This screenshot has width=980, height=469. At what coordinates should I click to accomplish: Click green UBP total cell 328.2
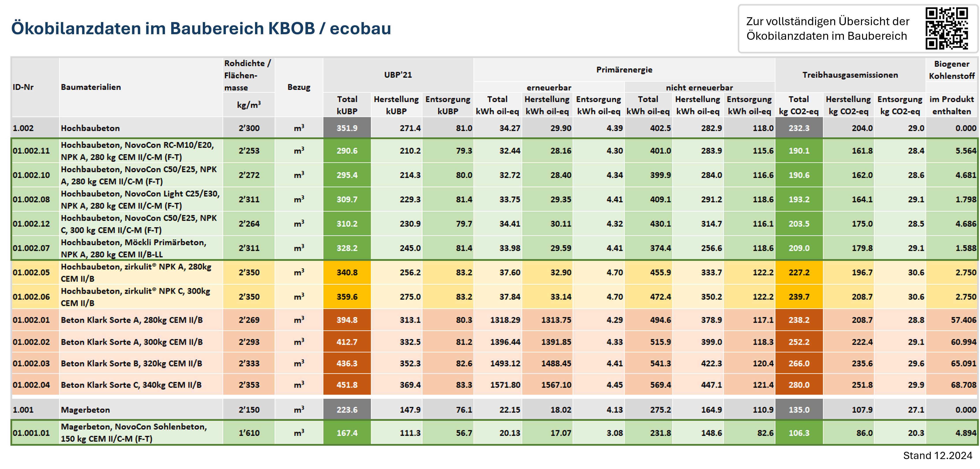[347, 248]
